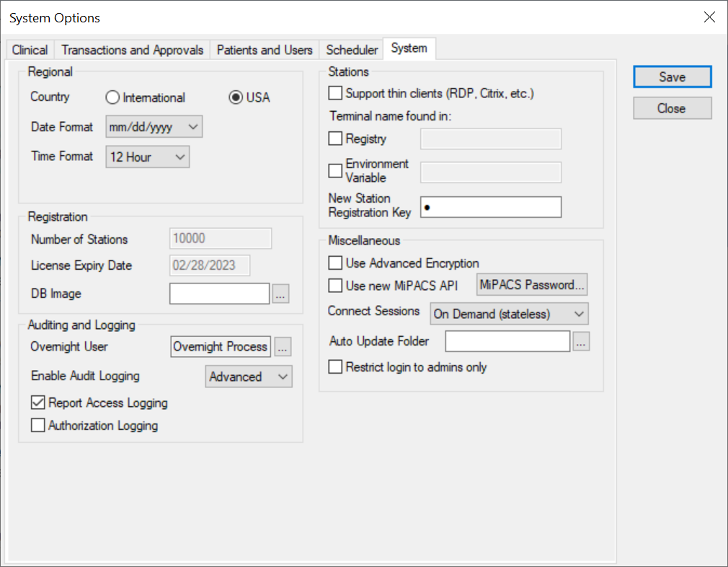Screen dimensions: 728x567
Task: Restrict login to admins only
Action: coord(335,366)
